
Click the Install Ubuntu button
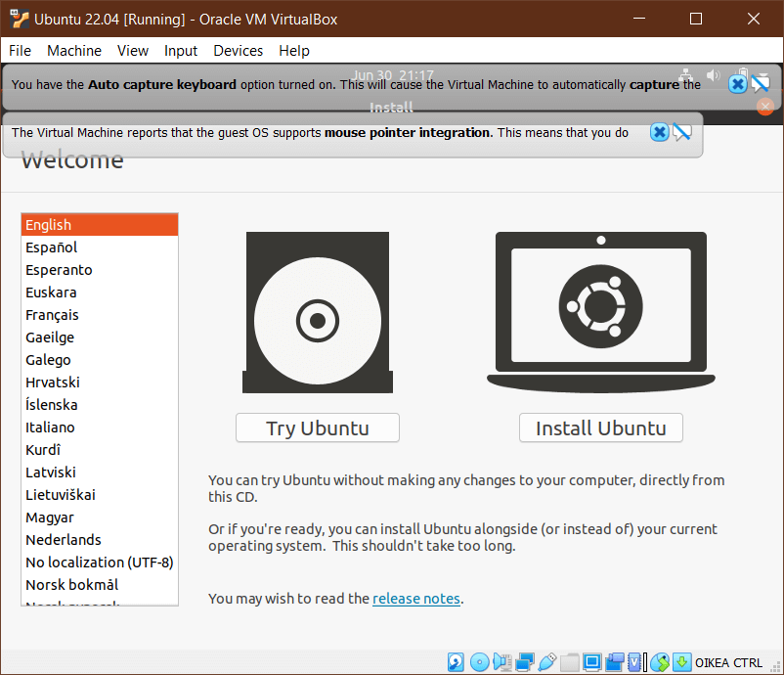601,427
